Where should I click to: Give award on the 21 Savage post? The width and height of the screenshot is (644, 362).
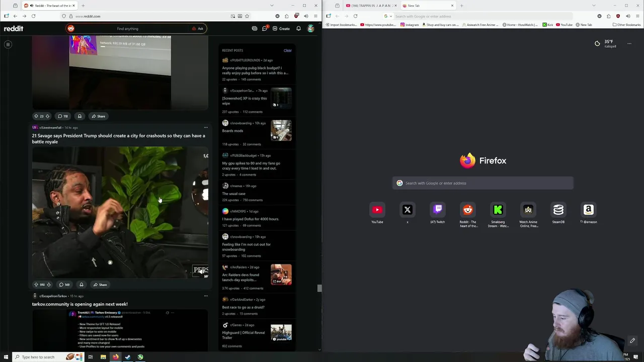pos(81,285)
